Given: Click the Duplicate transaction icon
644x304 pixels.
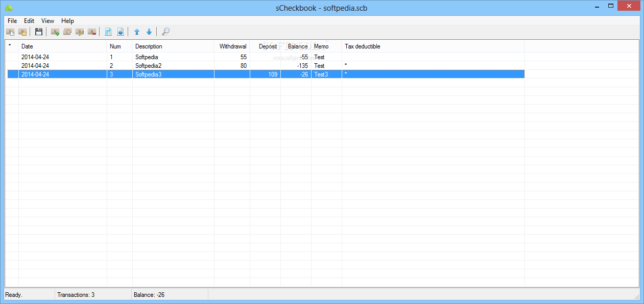Looking at the screenshot, I should (67, 32).
